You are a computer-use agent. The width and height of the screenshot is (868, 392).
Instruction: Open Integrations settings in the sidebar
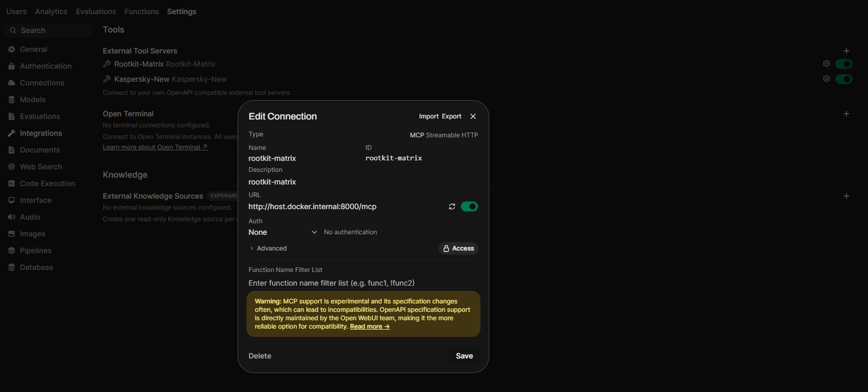tap(41, 133)
